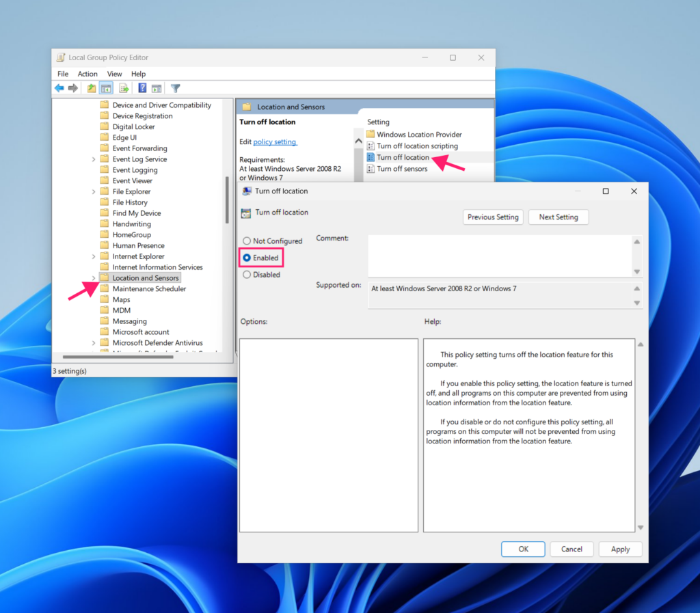Expand the Location and Sensors tree node
The height and width of the screenshot is (613, 700).
[93, 278]
